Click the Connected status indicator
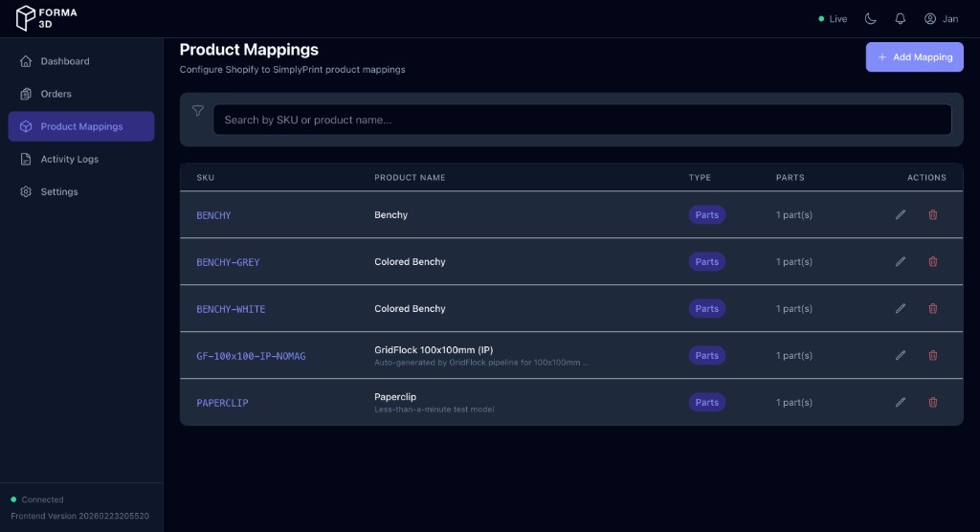980x532 pixels. tap(37, 499)
